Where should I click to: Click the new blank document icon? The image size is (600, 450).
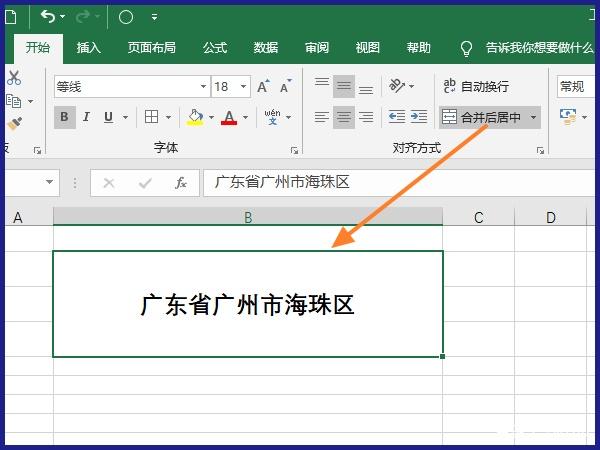point(11,17)
